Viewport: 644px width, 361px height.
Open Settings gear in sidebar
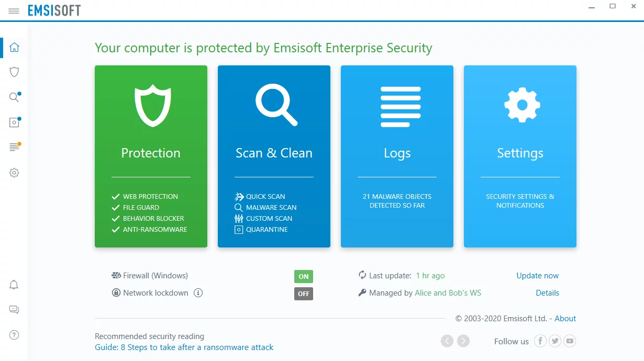(x=14, y=172)
